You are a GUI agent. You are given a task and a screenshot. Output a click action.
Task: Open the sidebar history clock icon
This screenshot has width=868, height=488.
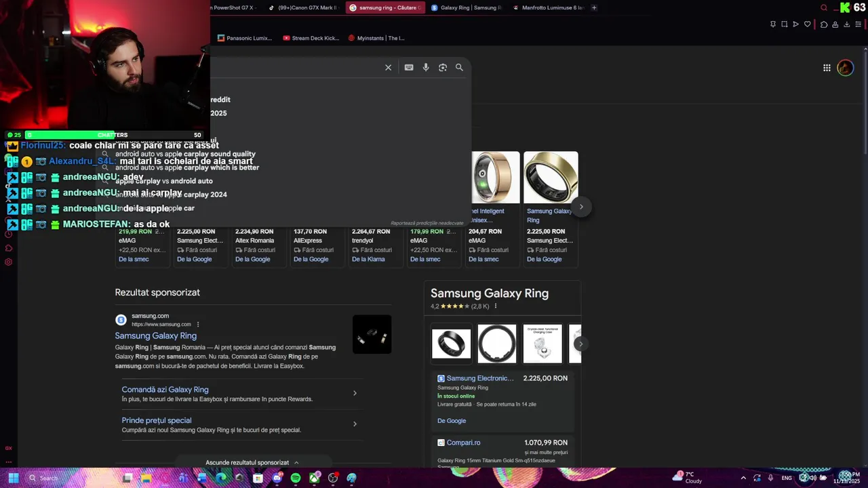[x=9, y=235]
